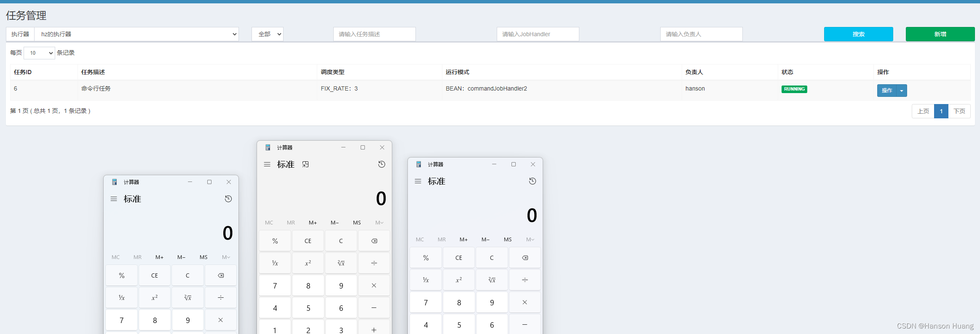This screenshot has height=334, width=980.
Task: Click MS in middle calculator
Action: [357, 223]
